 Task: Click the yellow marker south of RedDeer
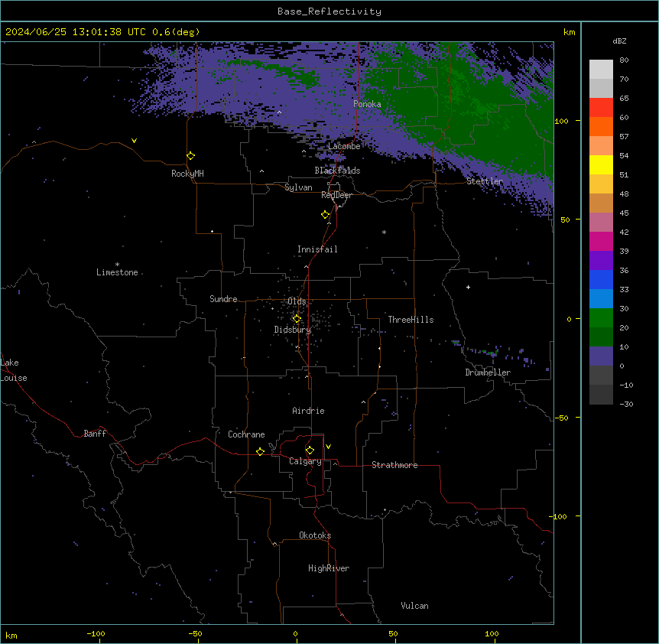326,215
